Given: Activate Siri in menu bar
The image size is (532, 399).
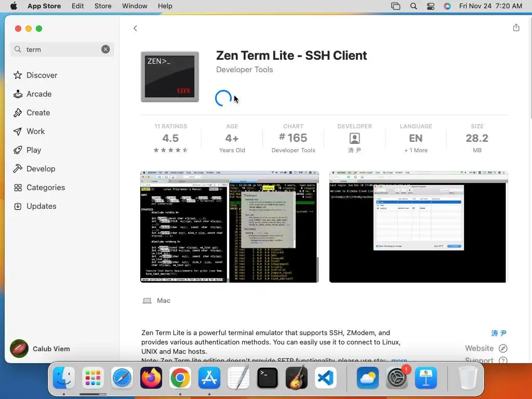Looking at the screenshot, I should click(447, 6).
